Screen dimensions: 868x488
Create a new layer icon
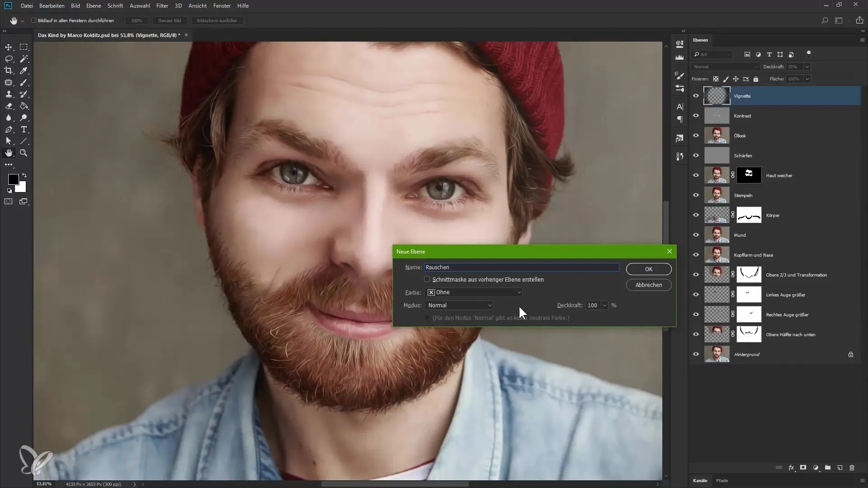tap(840, 468)
